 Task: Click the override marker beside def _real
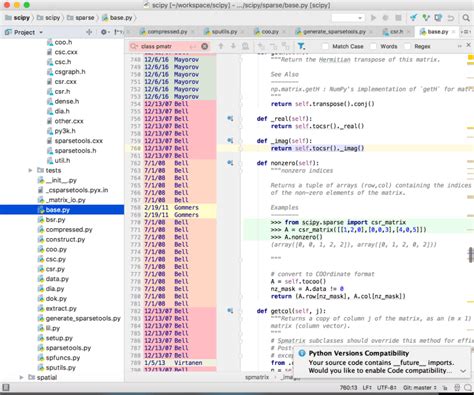point(230,118)
